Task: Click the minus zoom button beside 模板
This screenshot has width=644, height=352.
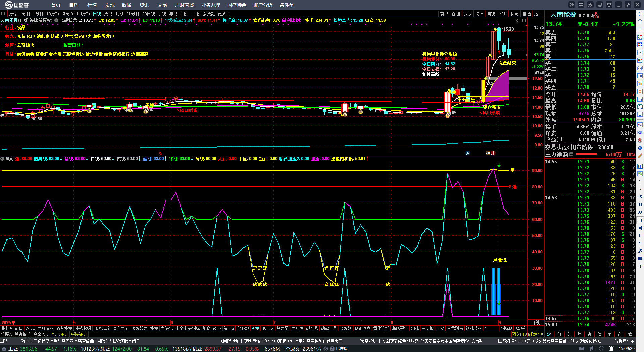Action: click(540, 328)
